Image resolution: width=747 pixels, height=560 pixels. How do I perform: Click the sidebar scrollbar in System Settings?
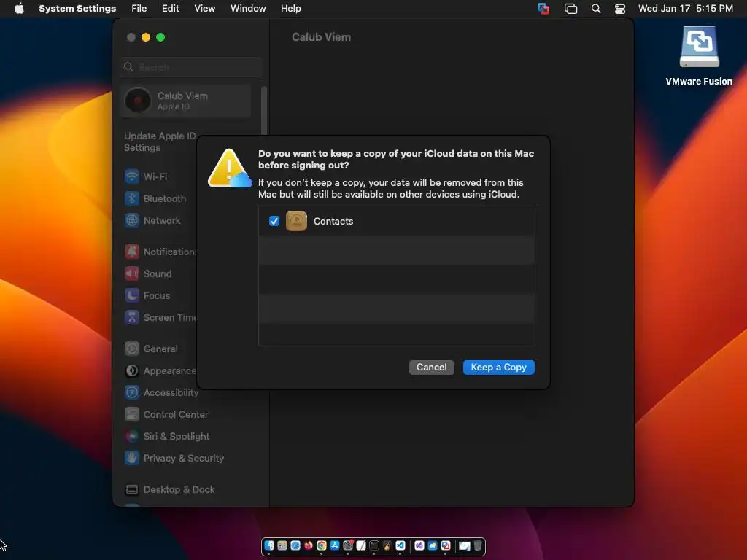tap(264, 111)
